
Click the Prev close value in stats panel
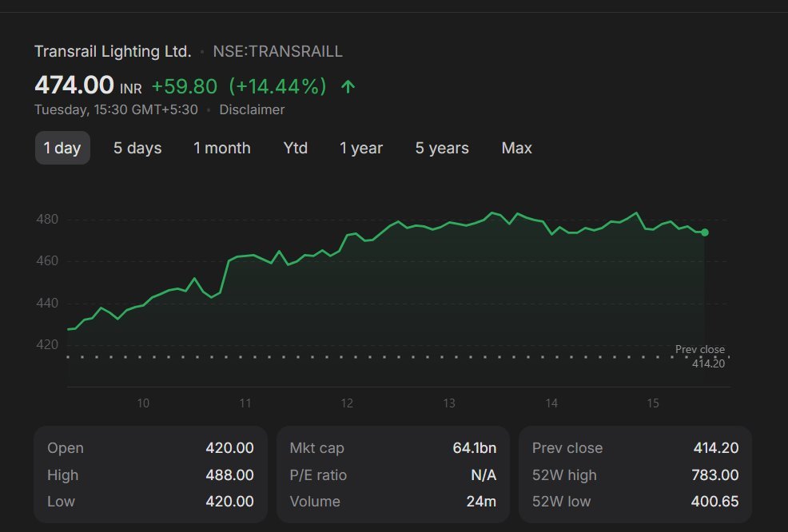pyautogui.click(x=716, y=447)
